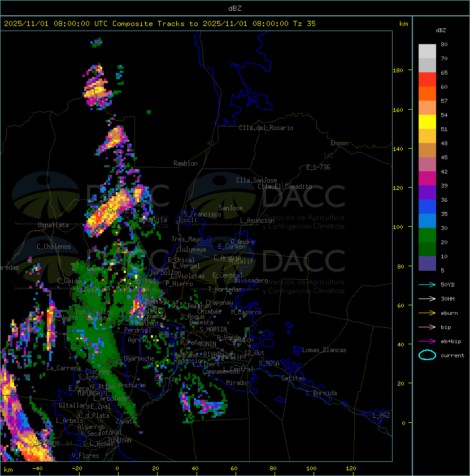This screenshot has height=476, width=470.
Task: Click the 'C_Chilenos' place label
Action: (x=54, y=246)
